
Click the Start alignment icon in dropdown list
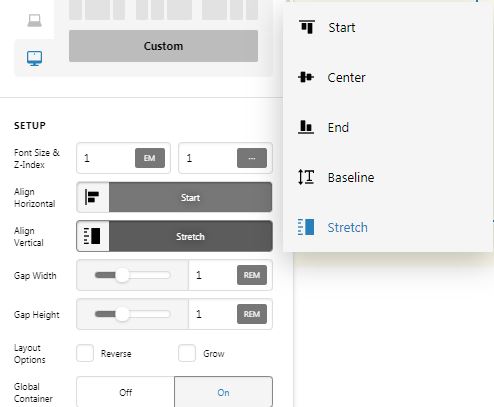[307, 27]
